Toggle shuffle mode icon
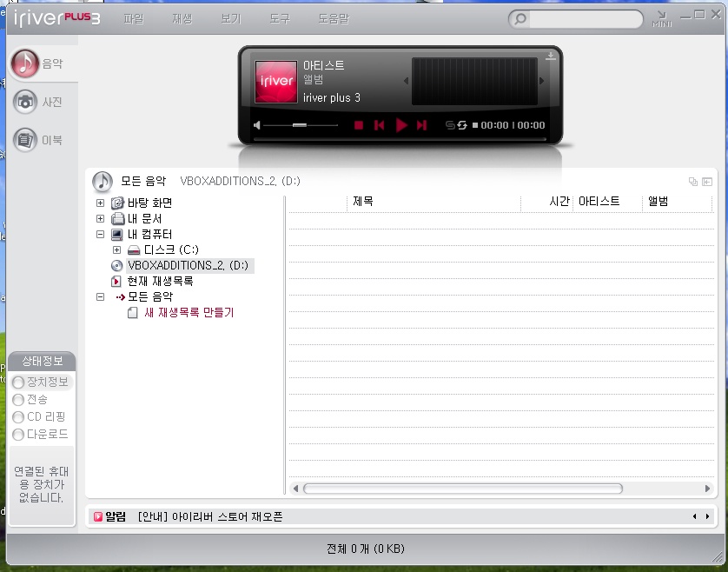The width and height of the screenshot is (728, 572). pos(450,125)
